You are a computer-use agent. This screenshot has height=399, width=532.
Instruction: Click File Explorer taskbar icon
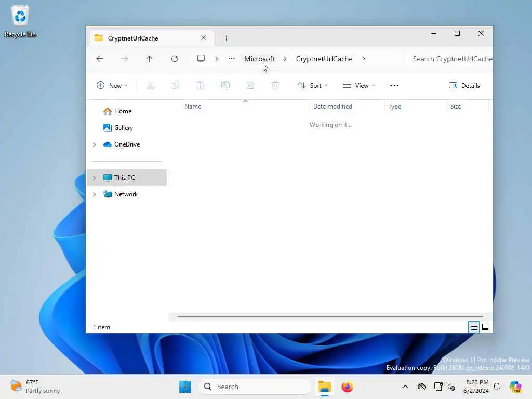coord(324,387)
